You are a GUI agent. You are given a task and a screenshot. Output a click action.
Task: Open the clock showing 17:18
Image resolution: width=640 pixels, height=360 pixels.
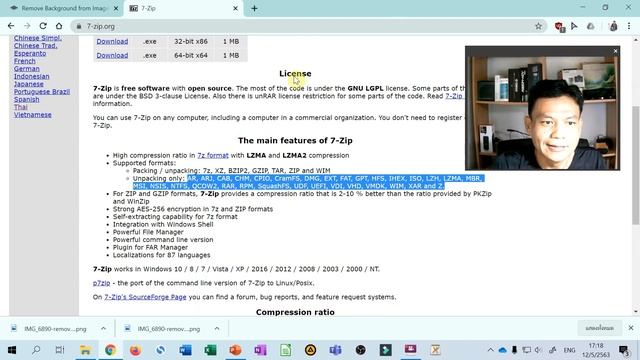point(596,350)
